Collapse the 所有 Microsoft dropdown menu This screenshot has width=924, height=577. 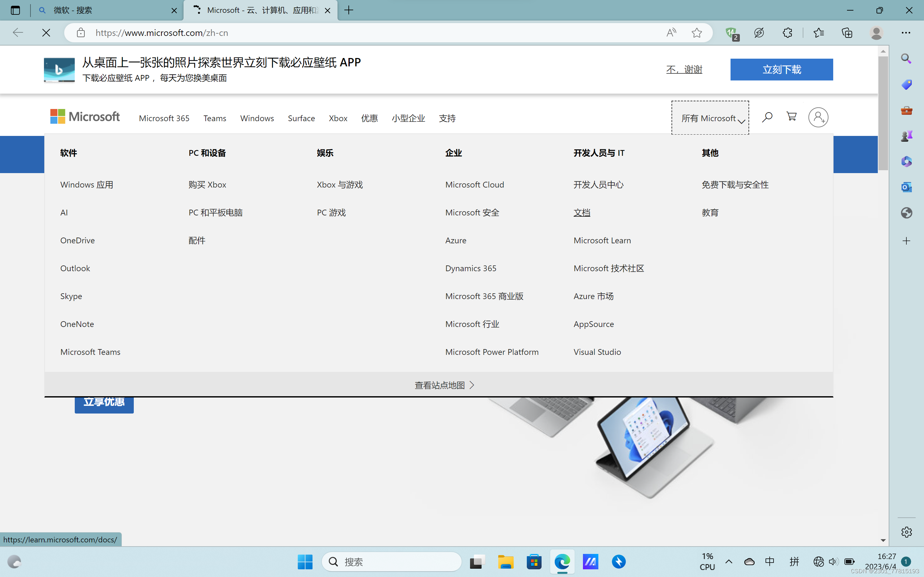click(710, 118)
